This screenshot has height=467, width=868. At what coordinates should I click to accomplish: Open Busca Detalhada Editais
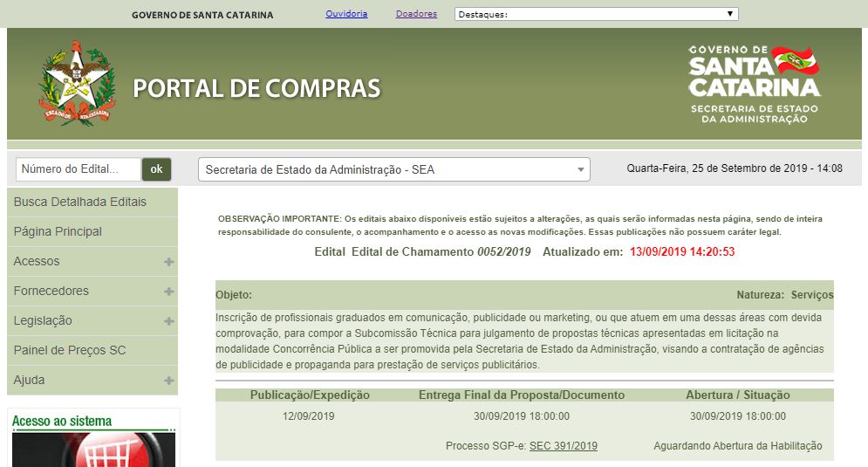92,203
